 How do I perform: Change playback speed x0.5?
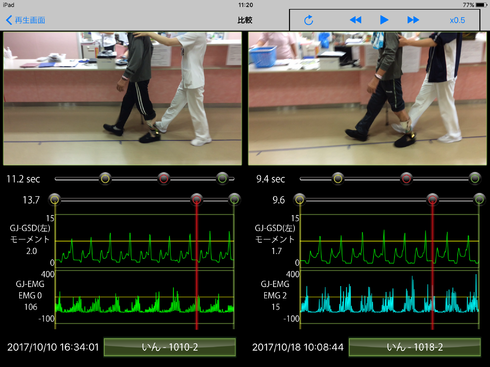pos(457,20)
